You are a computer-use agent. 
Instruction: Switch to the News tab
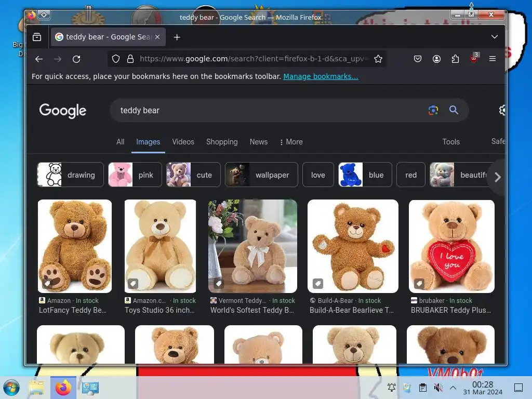tap(259, 142)
